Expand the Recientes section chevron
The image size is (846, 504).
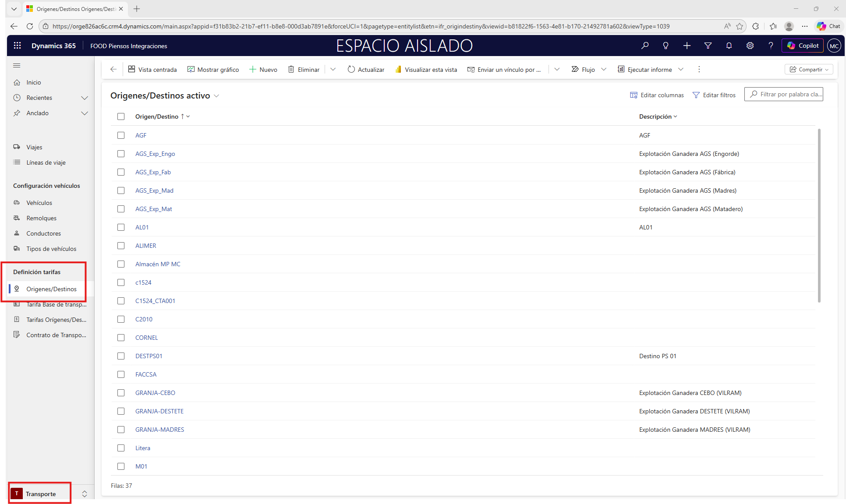85,98
